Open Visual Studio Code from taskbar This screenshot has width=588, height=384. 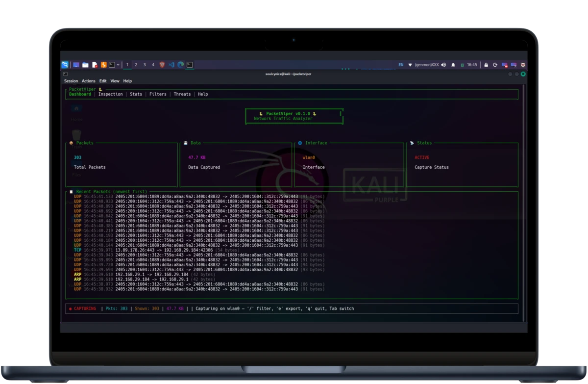[171, 65]
